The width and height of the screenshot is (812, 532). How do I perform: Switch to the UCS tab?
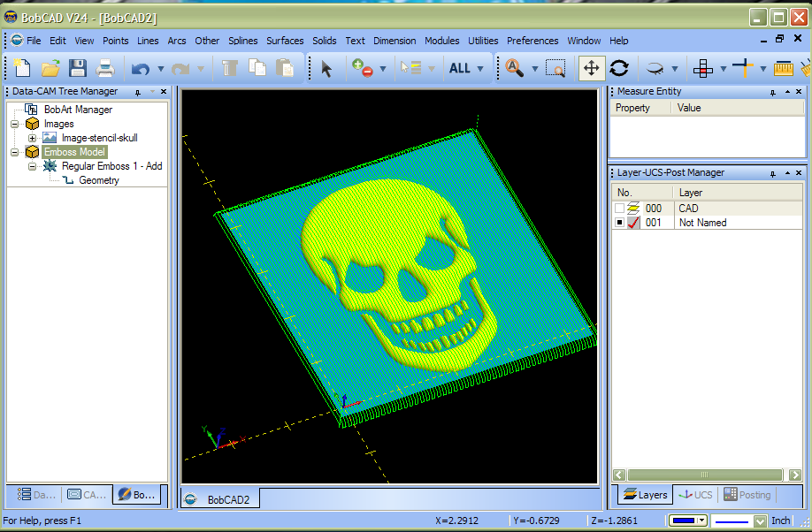pyautogui.click(x=695, y=495)
